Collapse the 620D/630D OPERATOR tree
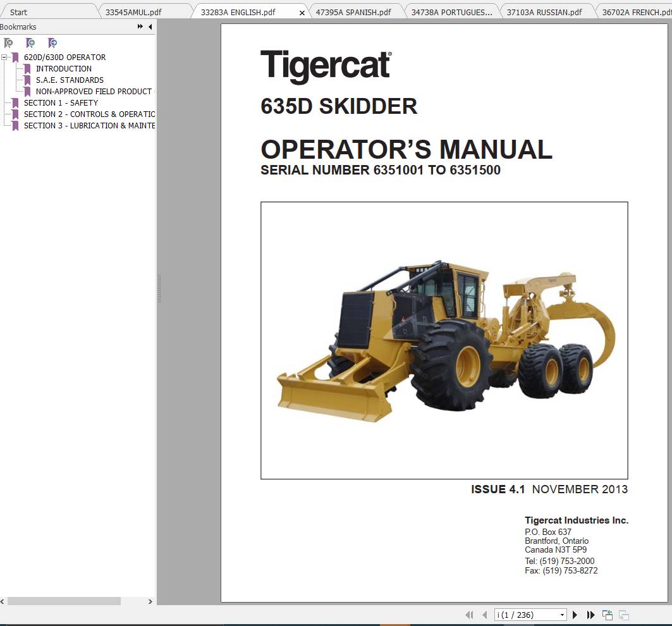 [5, 57]
